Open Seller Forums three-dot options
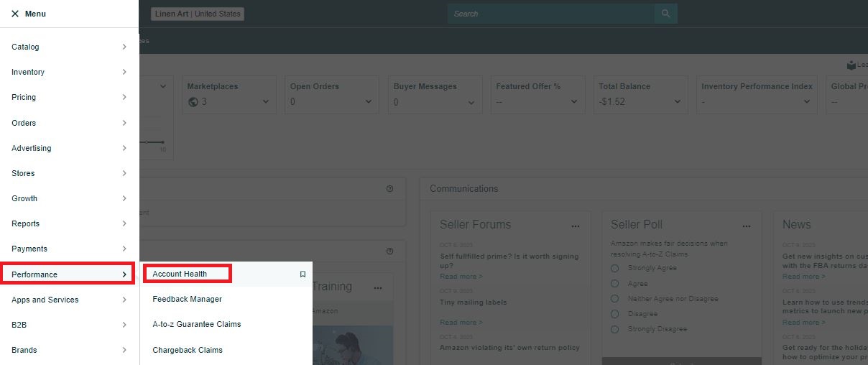The width and height of the screenshot is (868, 365). pyautogui.click(x=575, y=226)
